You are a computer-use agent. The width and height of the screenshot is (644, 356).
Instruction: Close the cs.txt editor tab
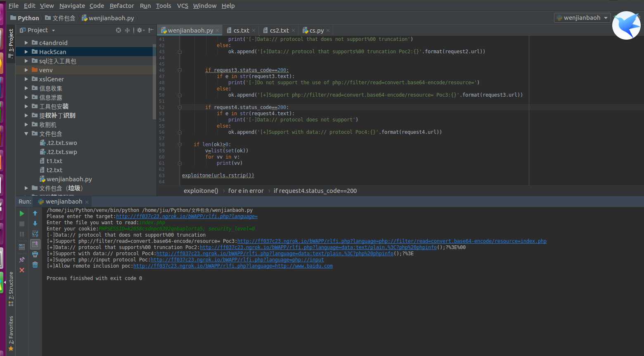253,31
